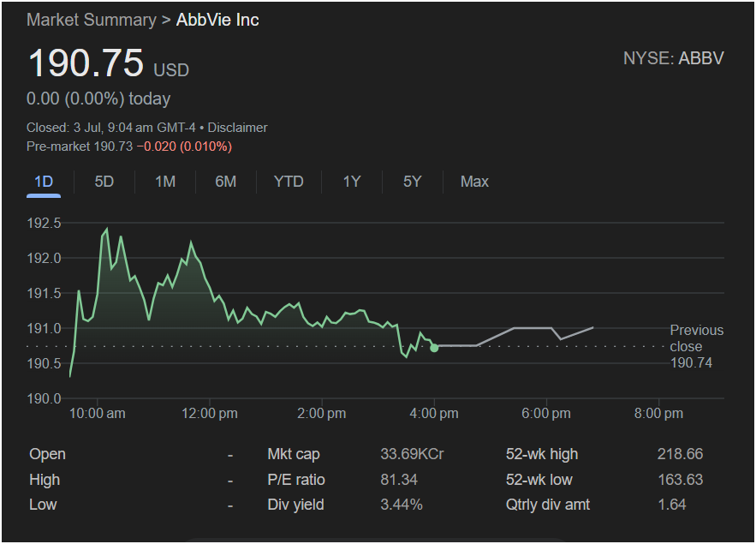Select the Max time range
756x544 pixels.
click(x=474, y=182)
